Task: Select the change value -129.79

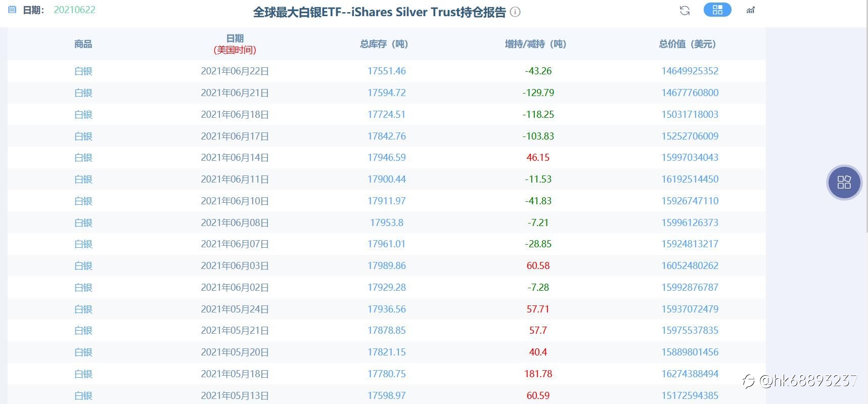Action: (538, 93)
